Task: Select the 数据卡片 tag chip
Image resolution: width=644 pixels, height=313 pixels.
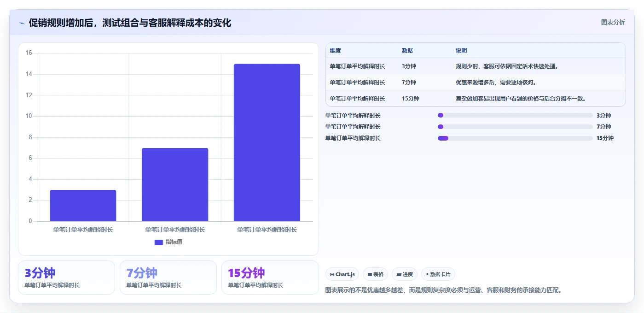Action: (438, 274)
